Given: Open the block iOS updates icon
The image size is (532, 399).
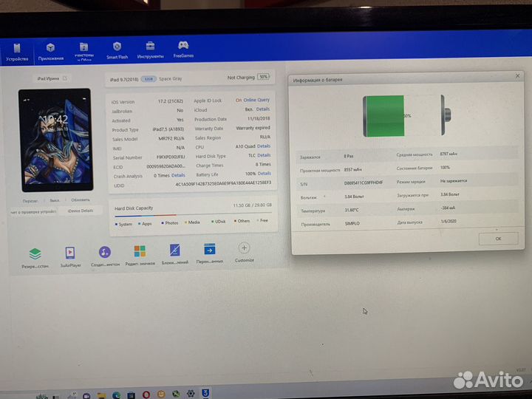Looking at the screenshot, I should tap(174, 250).
